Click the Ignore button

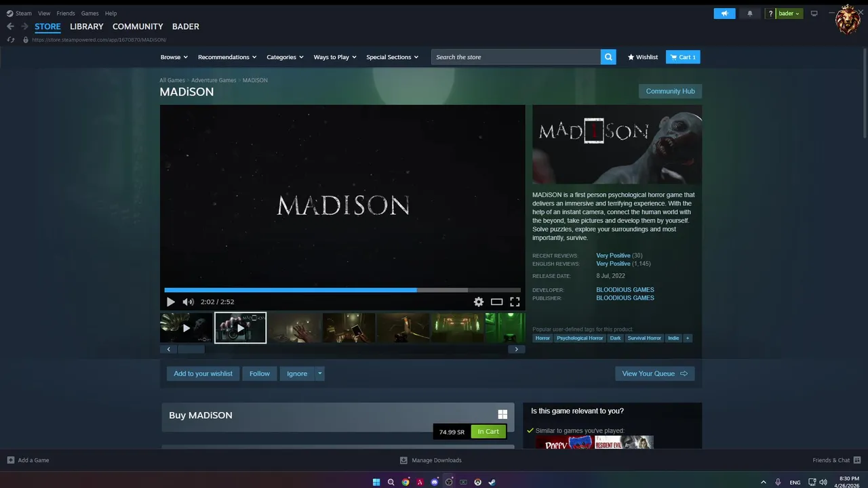pyautogui.click(x=297, y=373)
